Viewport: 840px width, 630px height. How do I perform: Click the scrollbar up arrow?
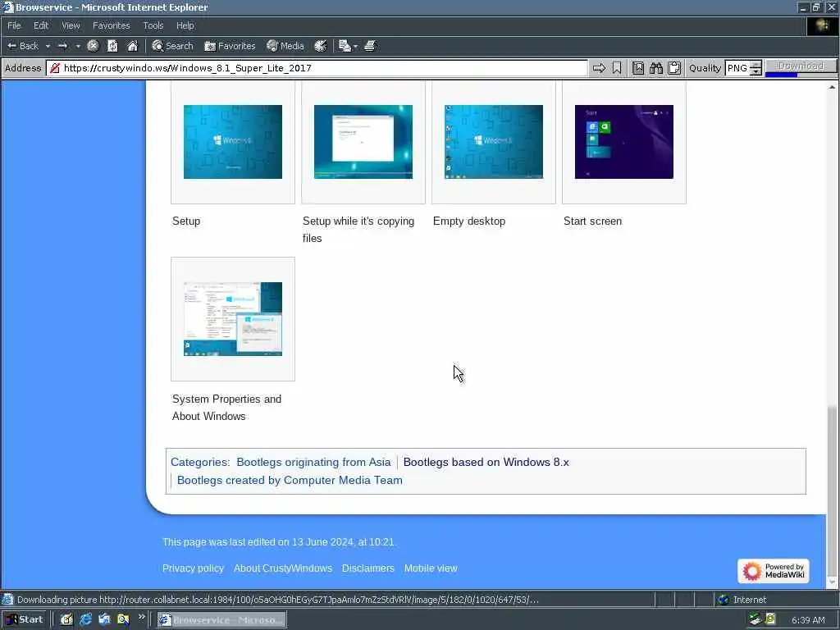point(832,87)
